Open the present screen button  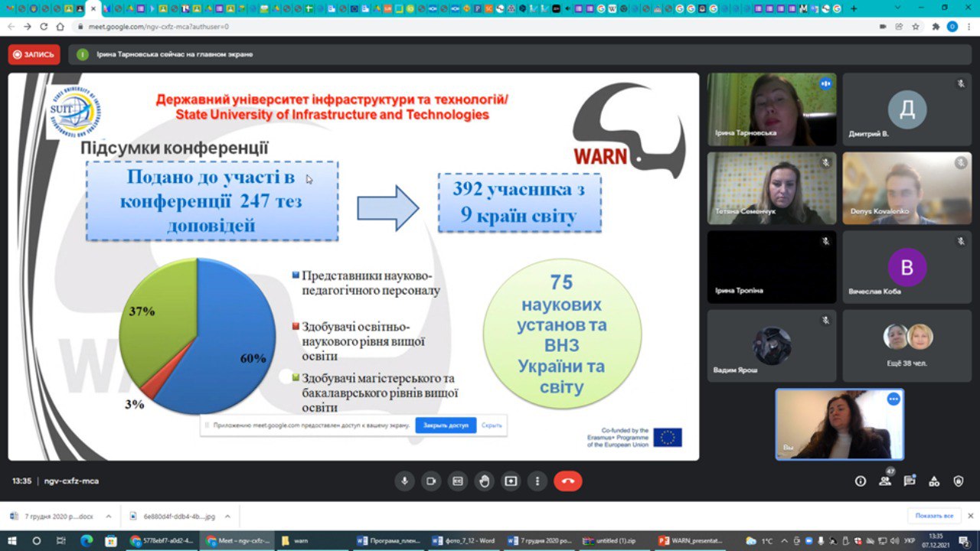pyautogui.click(x=511, y=481)
